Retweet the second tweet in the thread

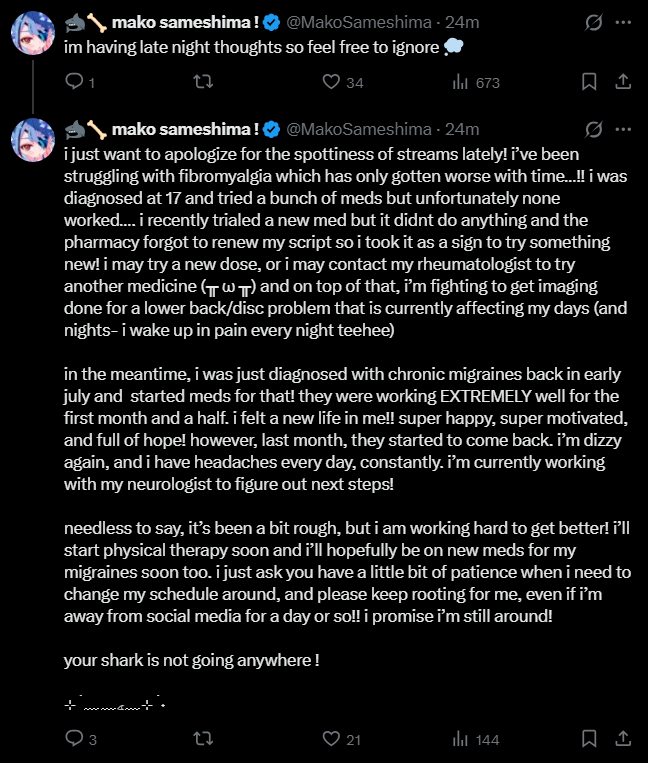(203, 739)
